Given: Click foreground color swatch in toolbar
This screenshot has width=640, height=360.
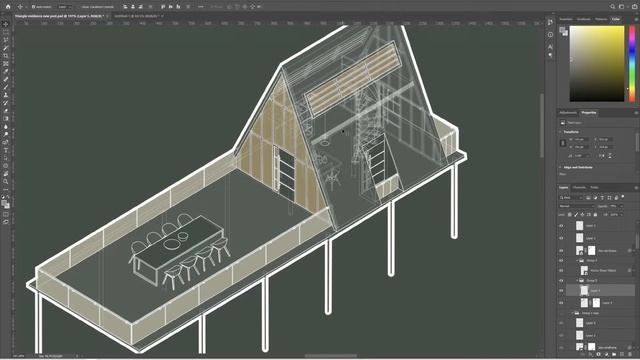Looking at the screenshot, I should pos(4,202).
